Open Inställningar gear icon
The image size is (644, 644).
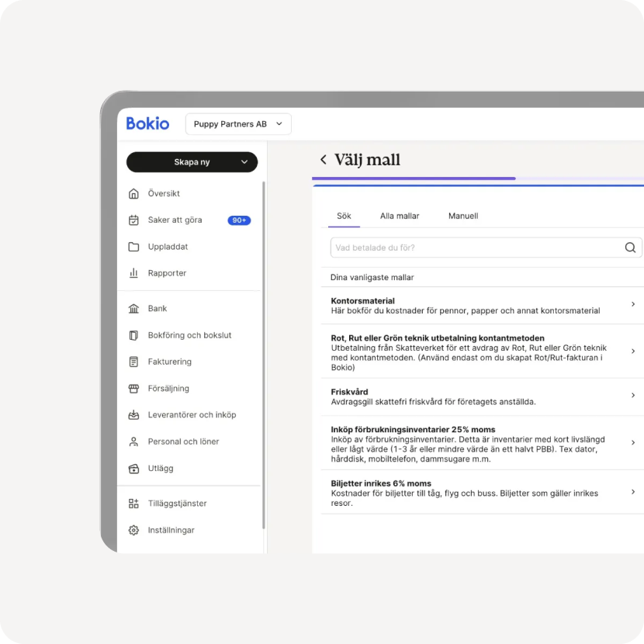pyautogui.click(x=133, y=531)
